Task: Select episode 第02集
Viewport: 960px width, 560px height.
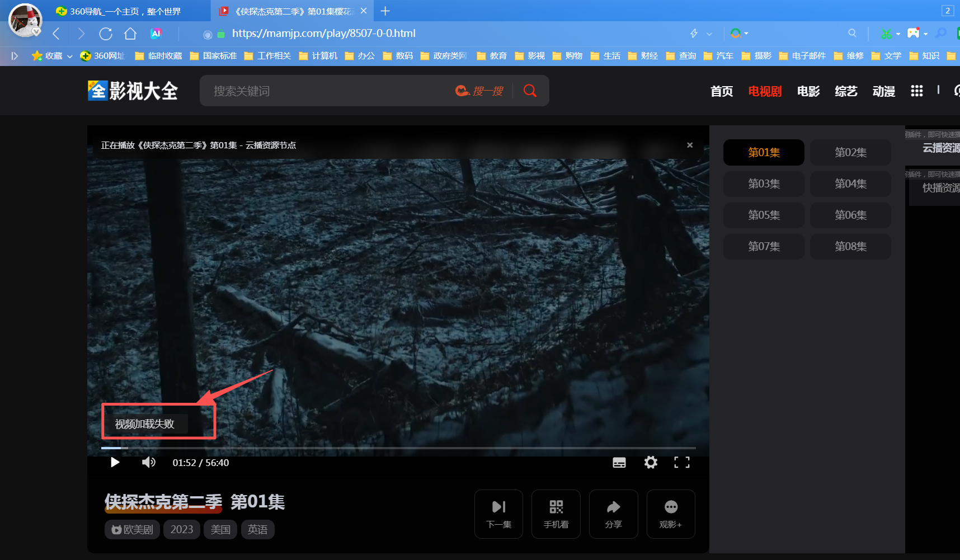Action: pyautogui.click(x=850, y=152)
